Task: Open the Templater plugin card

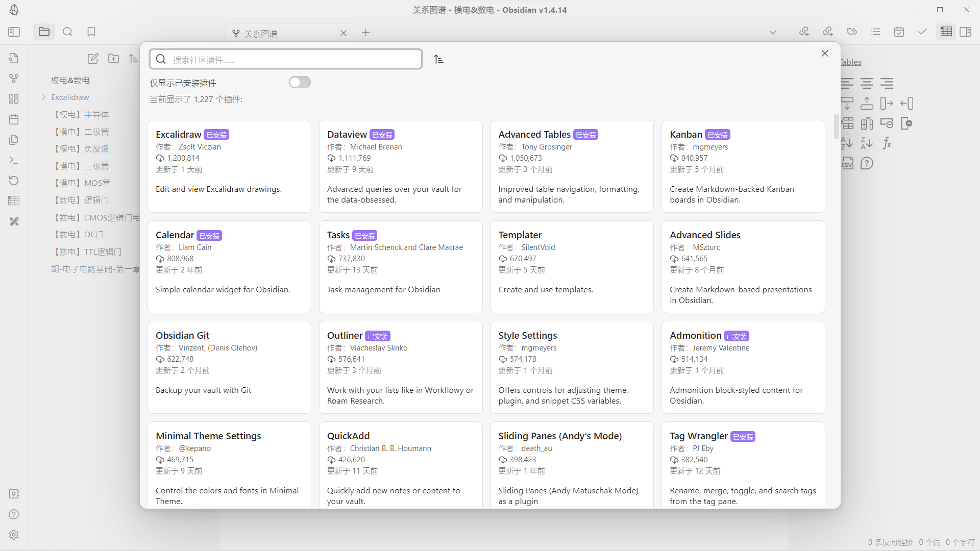Action: click(572, 267)
